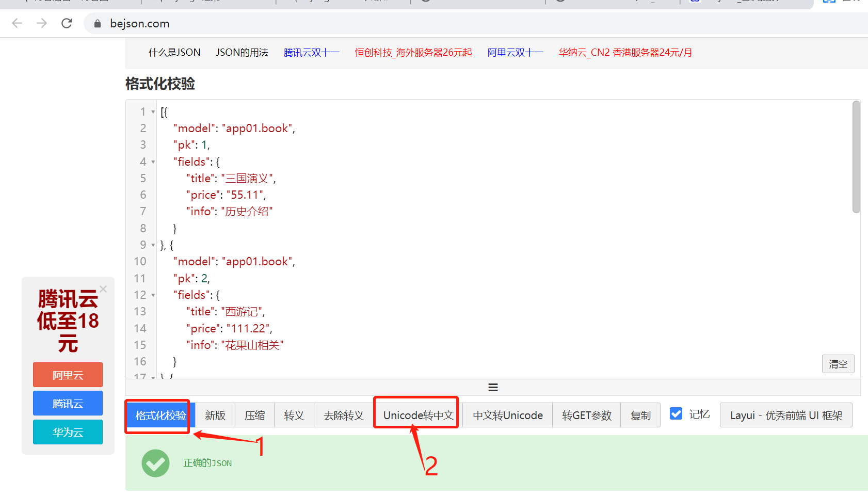Click the blue 腾讯云 ad button
868x496 pixels.
pos(68,403)
